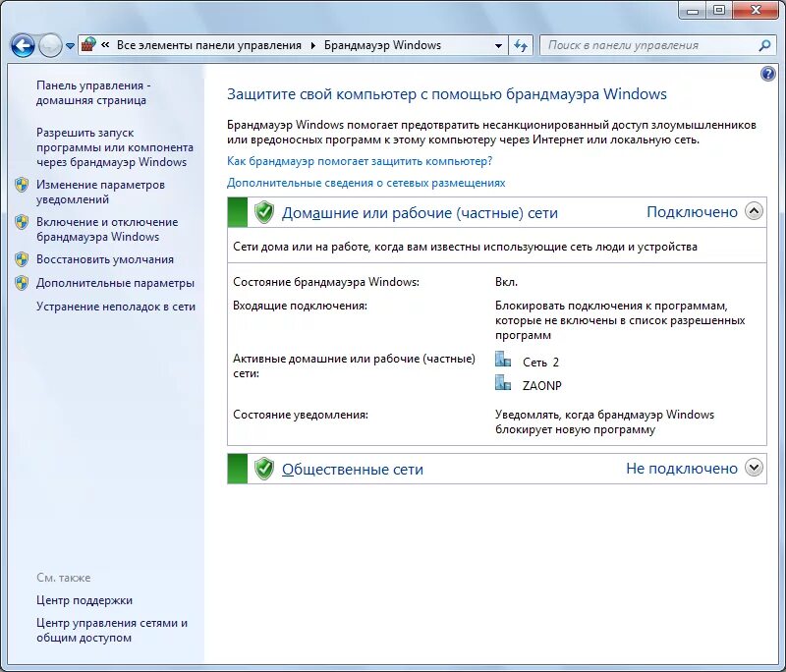Open 'Включение и отключение брандмауэра Windows'
This screenshot has width=786, height=672.
(x=107, y=229)
